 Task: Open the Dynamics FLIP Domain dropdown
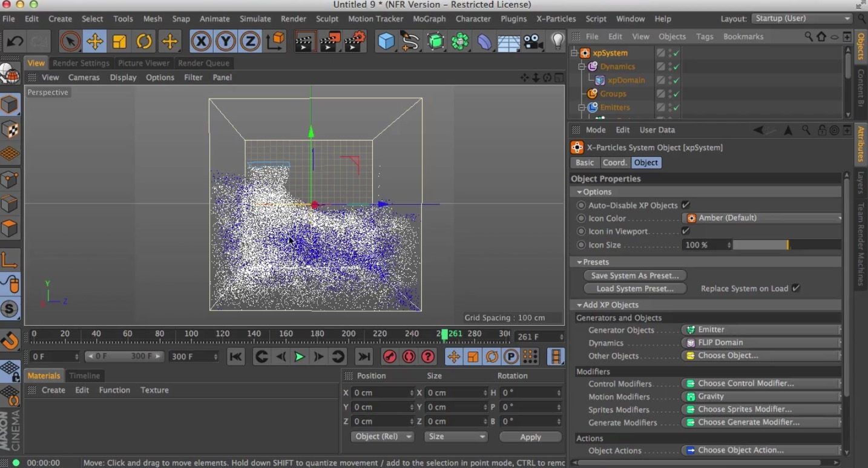761,343
